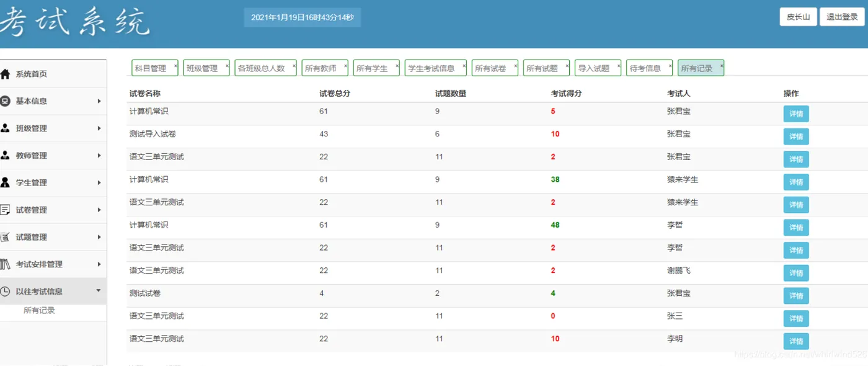Click the 试卷管理 paper icon
Viewport: 868px width, 366px height.
click(x=5, y=210)
